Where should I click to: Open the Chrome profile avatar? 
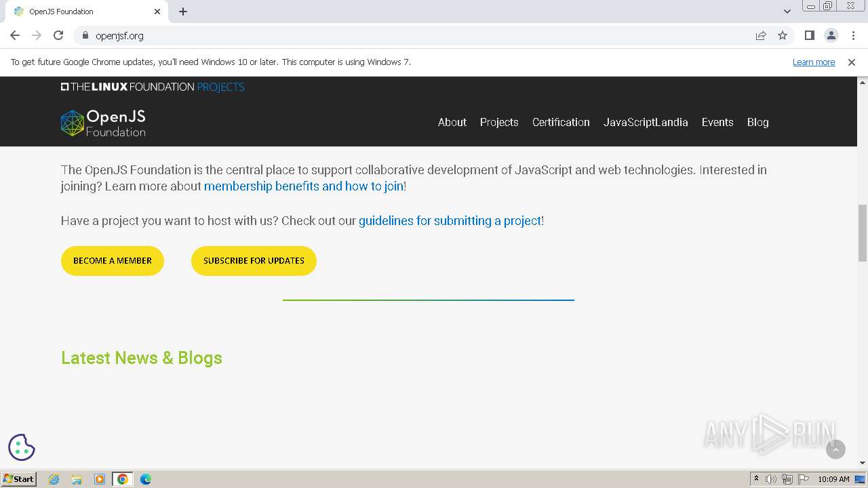click(831, 35)
